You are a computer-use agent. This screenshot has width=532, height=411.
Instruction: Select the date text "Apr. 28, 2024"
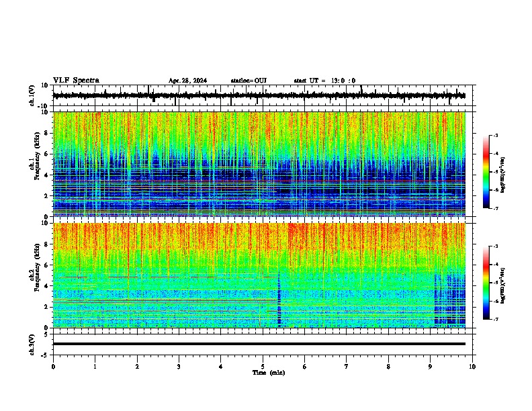pyautogui.click(x=187, y=81)
